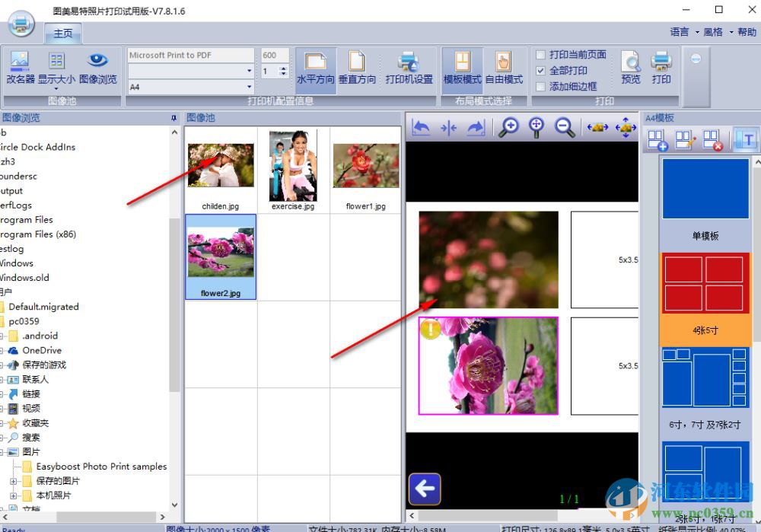Image resolution: width=761 pixels, height=532 pixels.
Task: Enable add thin border (添加细边框)
Action: pos(540,87)
